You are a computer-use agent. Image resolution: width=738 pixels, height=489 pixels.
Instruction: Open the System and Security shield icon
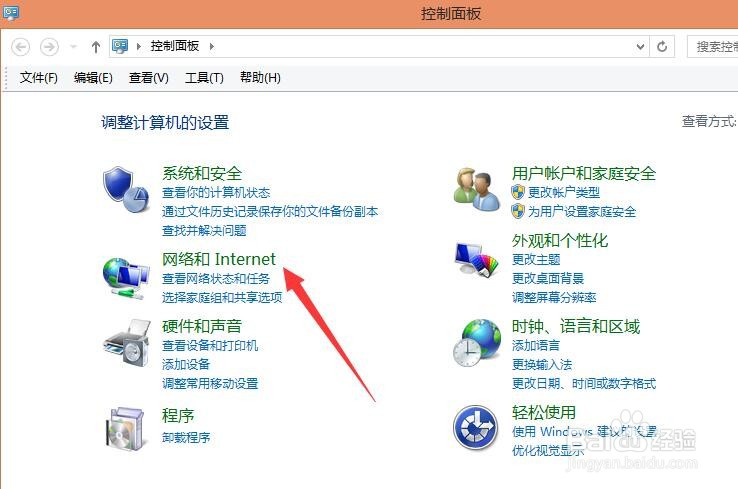pos(126,189)
